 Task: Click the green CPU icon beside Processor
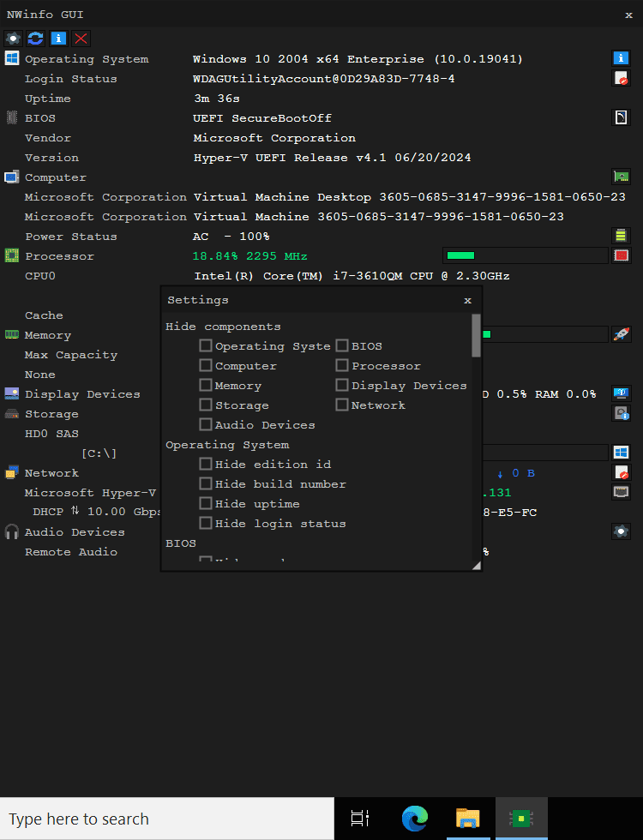point(12,255)
